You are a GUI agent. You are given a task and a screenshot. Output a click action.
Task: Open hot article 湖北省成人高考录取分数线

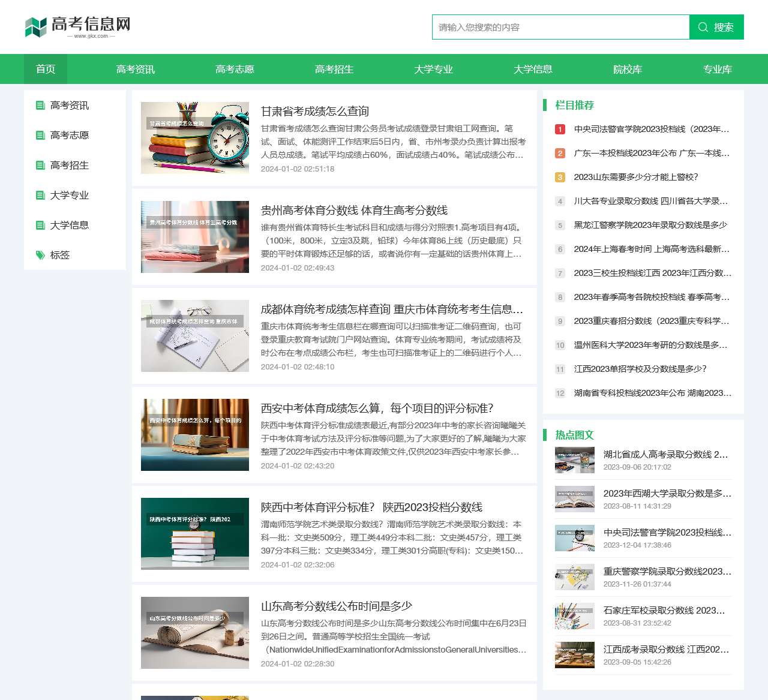point(665,455)
